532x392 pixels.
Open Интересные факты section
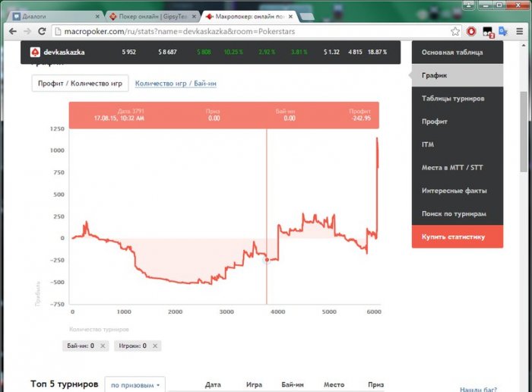click(458, 191)
